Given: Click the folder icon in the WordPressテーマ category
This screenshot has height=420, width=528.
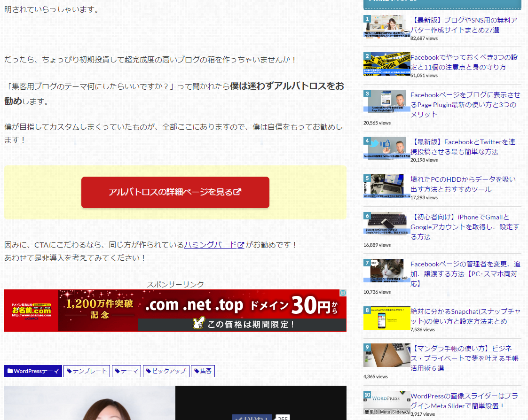Looking at the screenshot, I should point(10,371).
